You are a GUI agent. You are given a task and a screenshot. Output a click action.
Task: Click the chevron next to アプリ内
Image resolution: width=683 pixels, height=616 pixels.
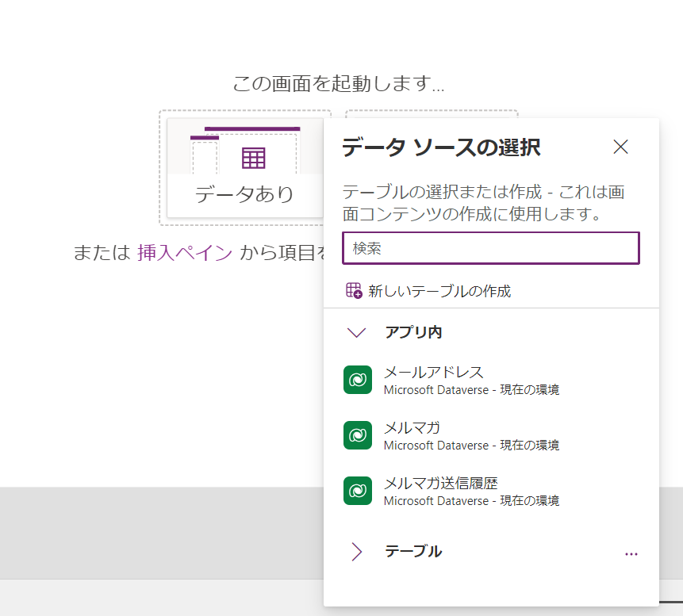(x=355, y=332)
